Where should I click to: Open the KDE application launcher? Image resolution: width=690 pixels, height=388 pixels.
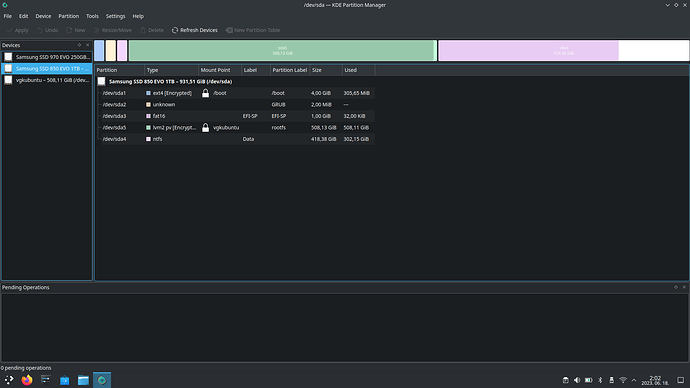pyautogui.click(x=9, y=380)
